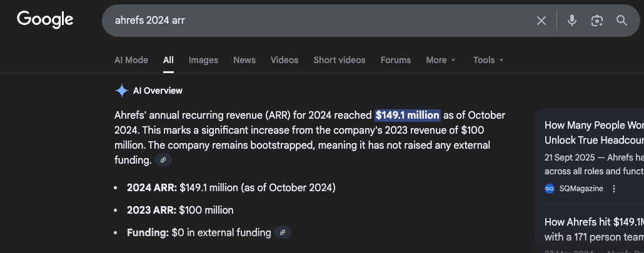Click the AI Overview sparkle icon
This screenshot has height=253, width=644.
[x=121, y=91]
